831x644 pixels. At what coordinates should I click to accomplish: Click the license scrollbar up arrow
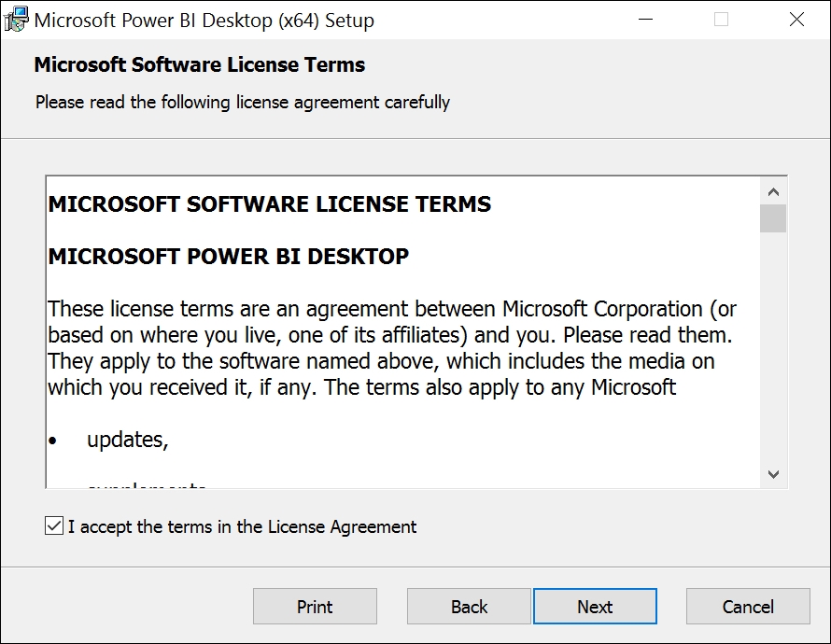click(x=773, y=191)
